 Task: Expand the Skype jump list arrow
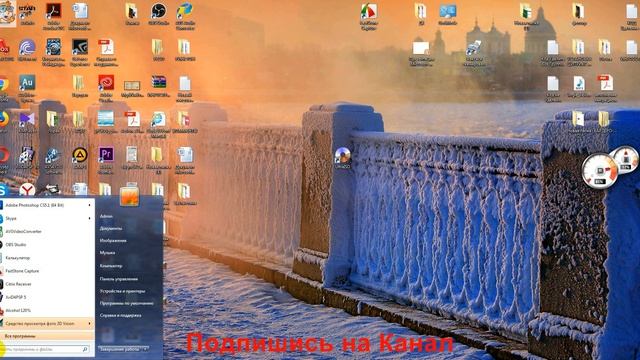[89, 218]
